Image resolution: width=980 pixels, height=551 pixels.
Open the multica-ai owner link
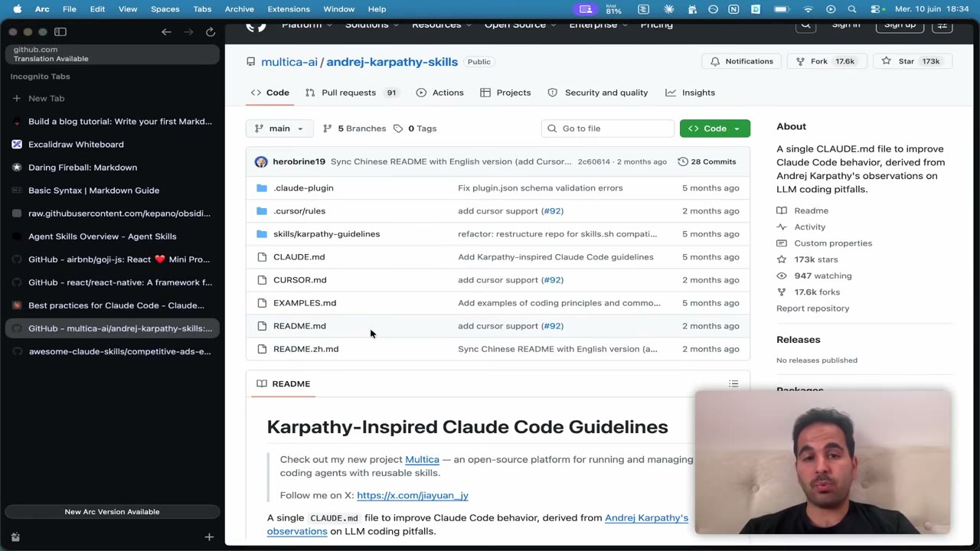tap(289, 62)
